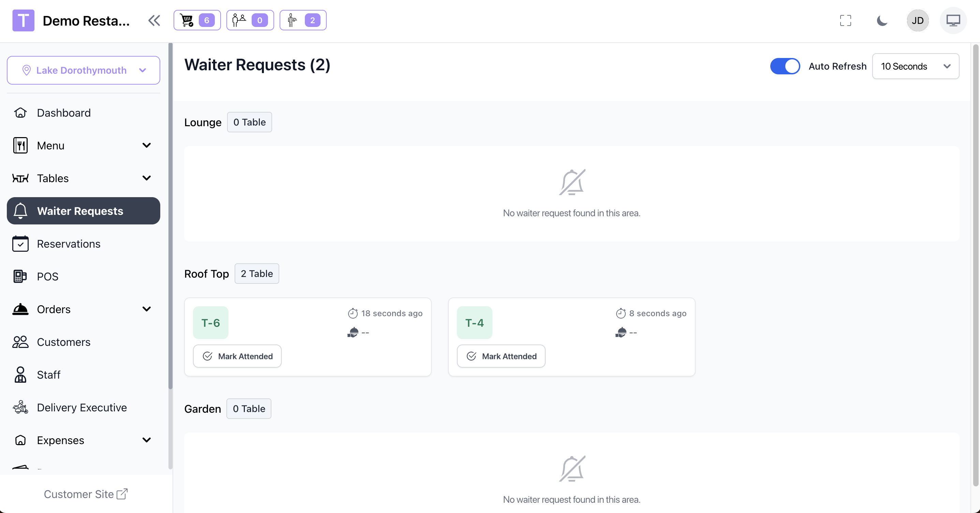980x513 pixels.
Task: Mark table T-4 as attended
Action: pyautogui.click(x=501, y=356)
